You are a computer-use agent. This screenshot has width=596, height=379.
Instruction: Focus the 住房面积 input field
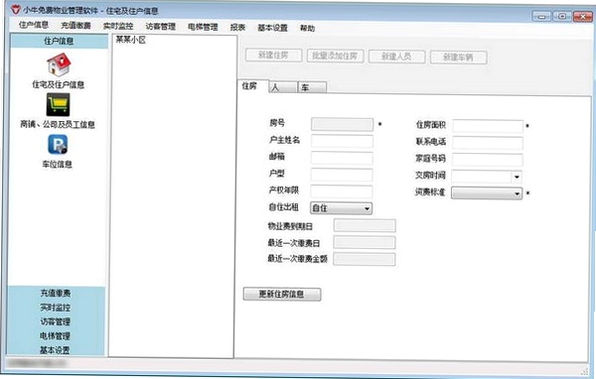click(x=488, y=126)
